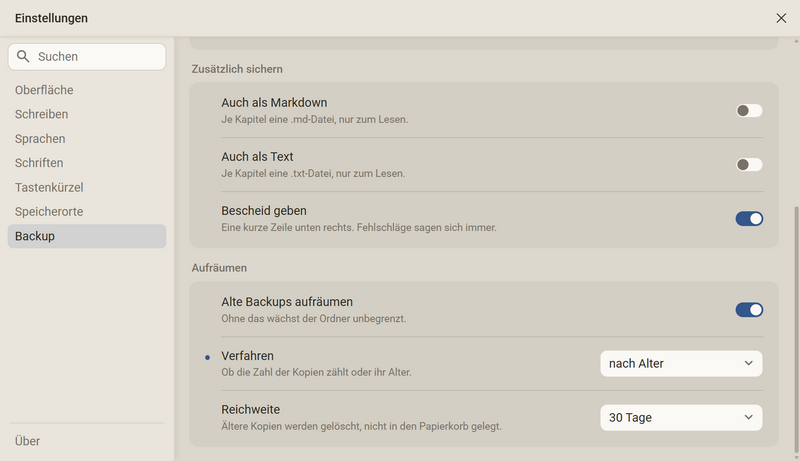Click 'Ob die Zahl der Kopien zählt' description

pyautogui.click(x=316, y=372)
